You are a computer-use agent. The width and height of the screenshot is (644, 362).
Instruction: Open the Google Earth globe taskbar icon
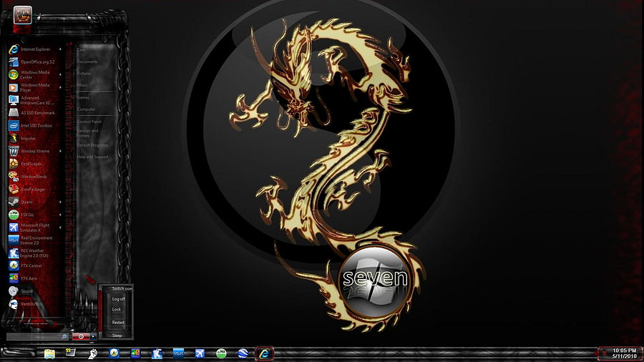(x=243, y=353)
